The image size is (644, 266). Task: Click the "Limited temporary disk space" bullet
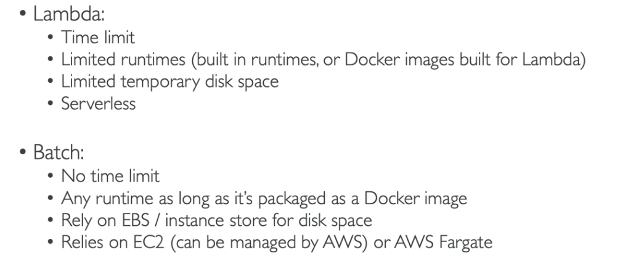pyautogui.click(x=170, y=81)
